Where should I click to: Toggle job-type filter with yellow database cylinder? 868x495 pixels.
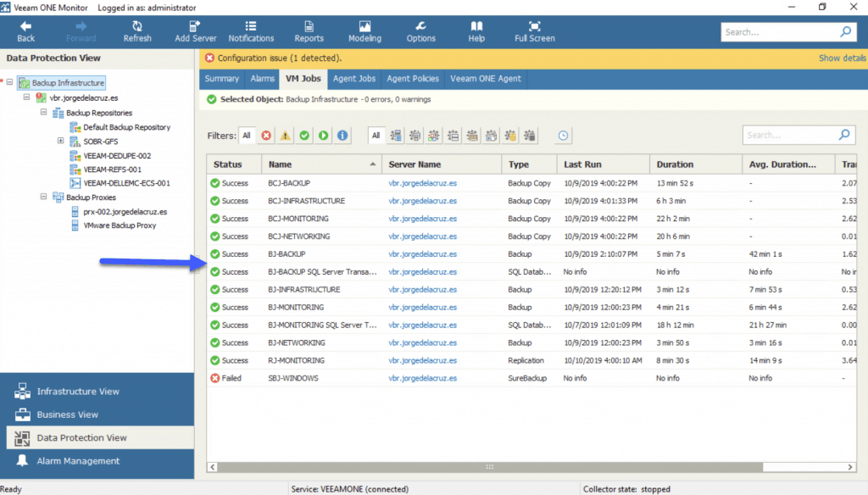(x=510, y=136)
